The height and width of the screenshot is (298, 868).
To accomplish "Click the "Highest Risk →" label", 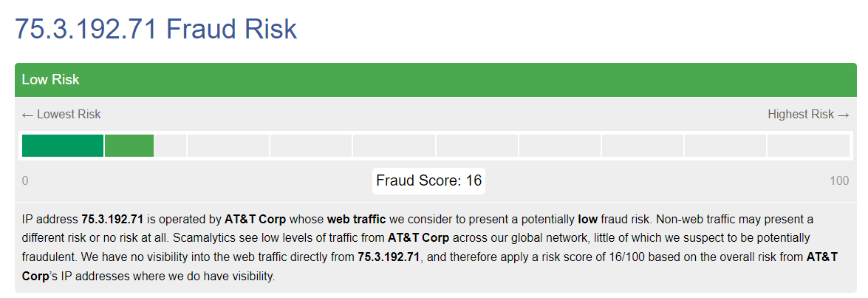I will [808, 114].
